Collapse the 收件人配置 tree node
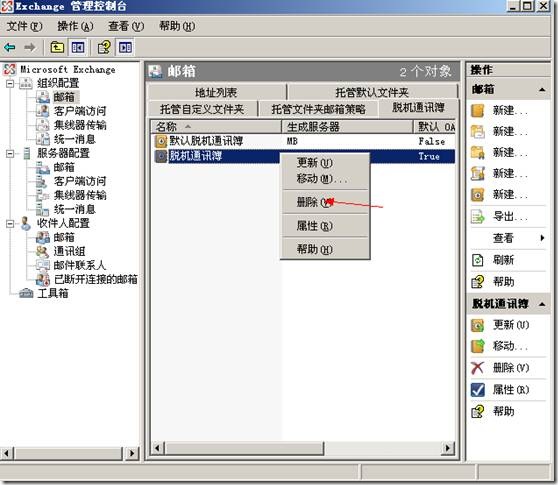This screenshot has width=558, height=485. [10, 224]
